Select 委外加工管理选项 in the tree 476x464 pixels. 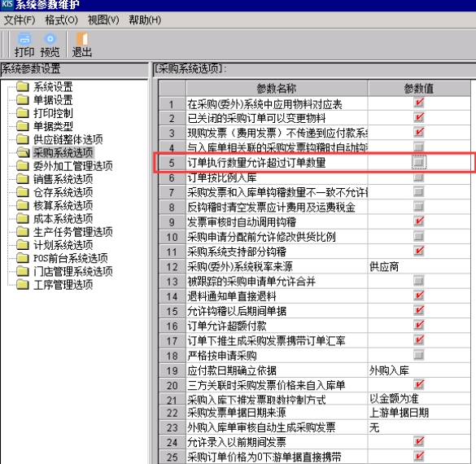pyautogui.click(x=73, y=166)
